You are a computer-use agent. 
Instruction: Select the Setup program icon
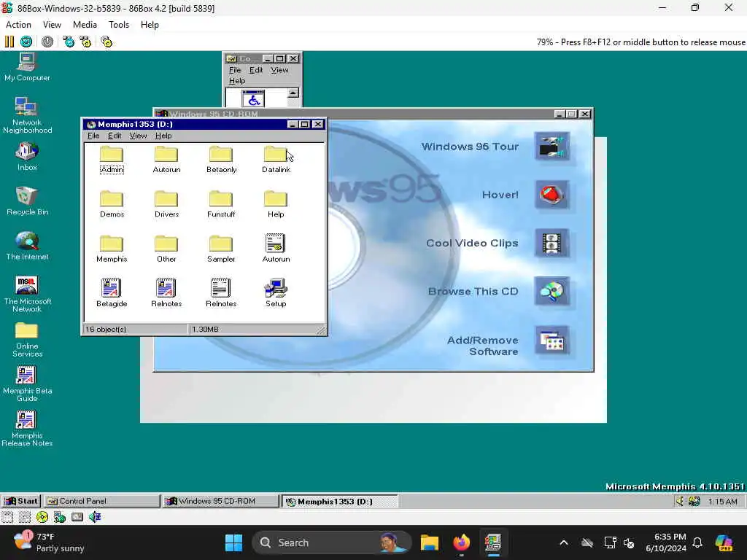point(276,293)
